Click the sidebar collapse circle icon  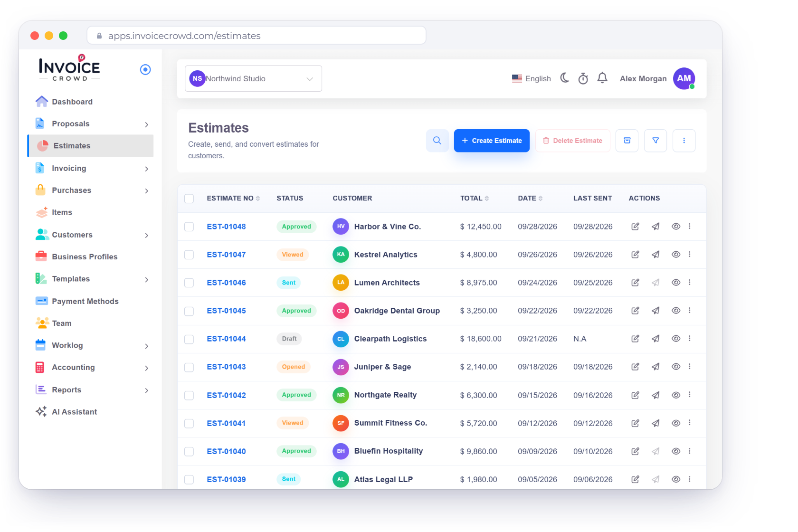pos(145,70)
